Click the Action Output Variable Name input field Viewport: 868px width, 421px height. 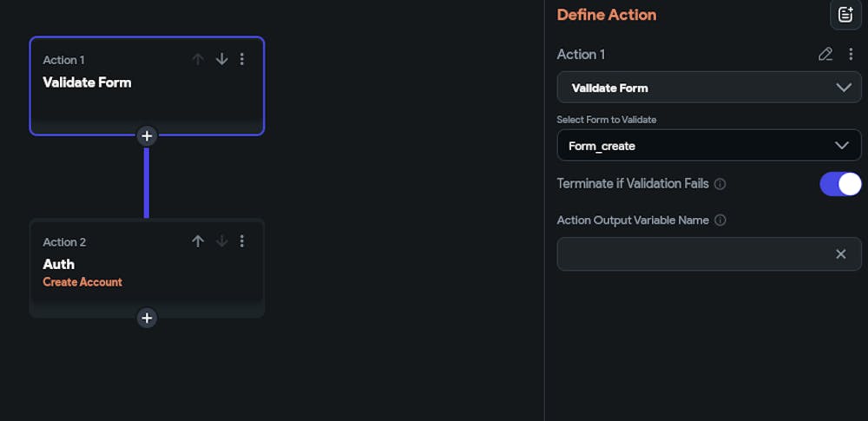coord(709,254)
